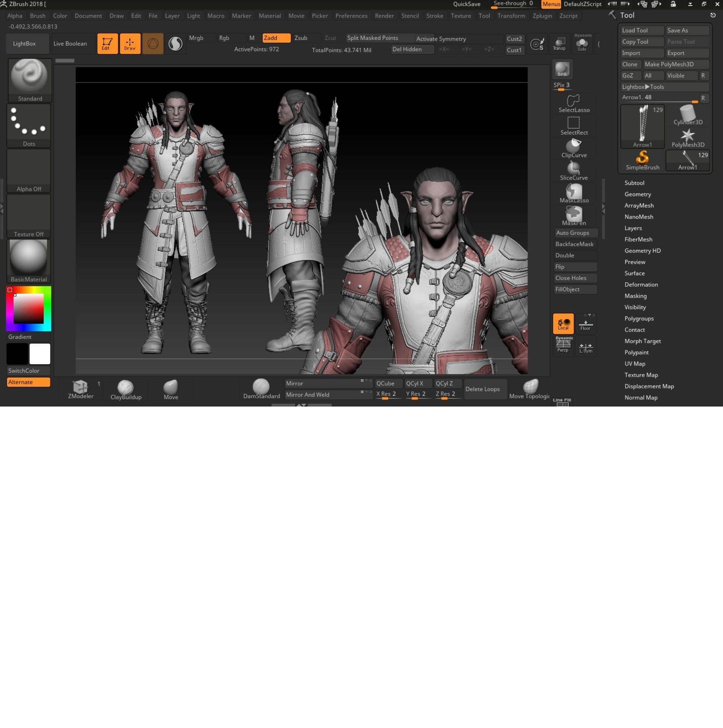723x728 pixels.
Task: Expand the Deformation section
Action: click(641, 285)
